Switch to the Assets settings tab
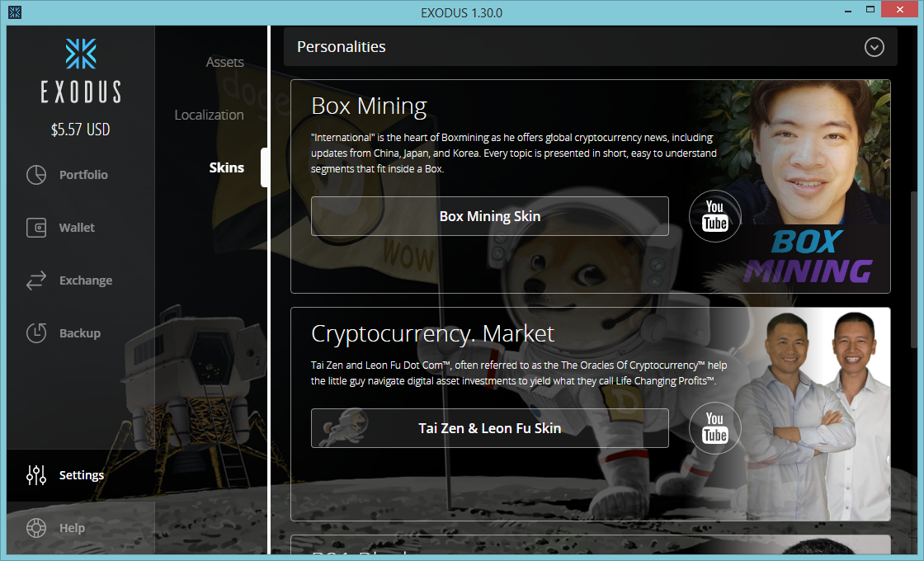 224,62
